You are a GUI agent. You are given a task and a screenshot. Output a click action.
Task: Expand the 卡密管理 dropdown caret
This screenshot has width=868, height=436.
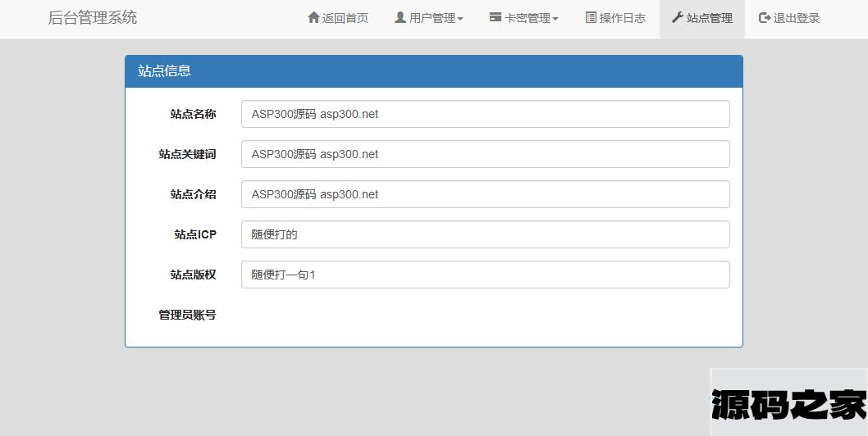click(x=555, y=19)
